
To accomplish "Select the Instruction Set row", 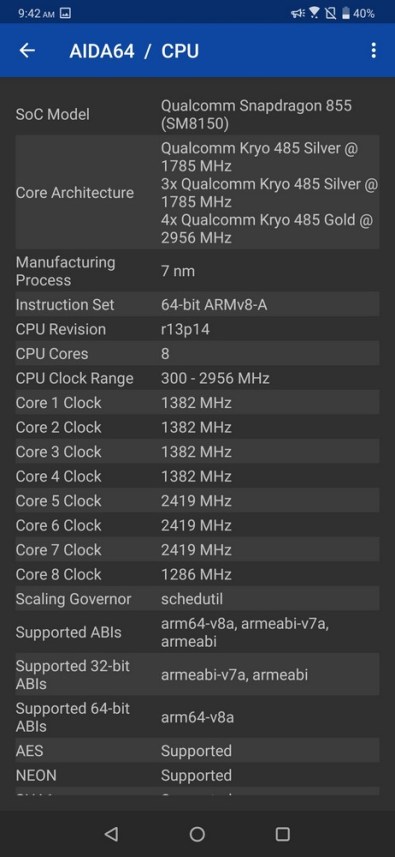I will (x=197, y=304).
